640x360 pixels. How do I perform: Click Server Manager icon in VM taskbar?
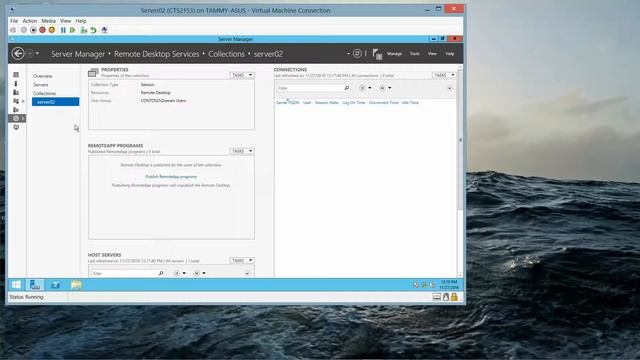pos(35,284)
